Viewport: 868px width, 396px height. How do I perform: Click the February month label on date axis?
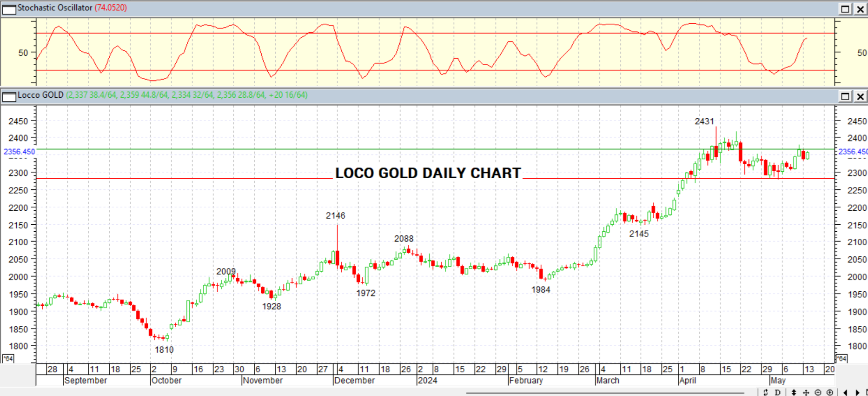[526, 381]
